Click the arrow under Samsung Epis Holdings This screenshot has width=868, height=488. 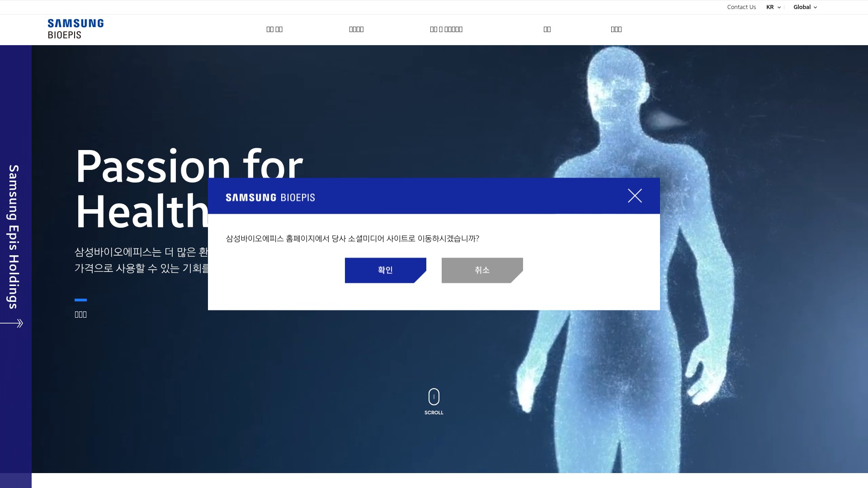point(12,323)
